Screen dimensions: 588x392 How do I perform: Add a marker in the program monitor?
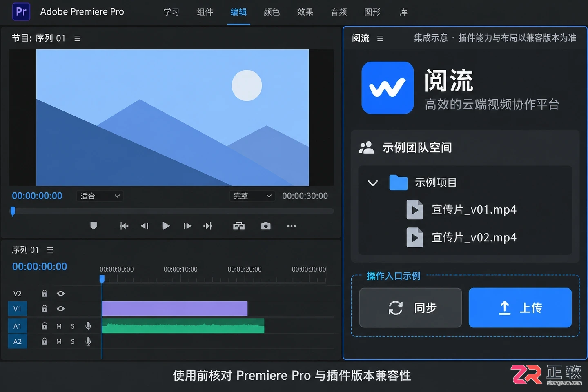point(94,226)
